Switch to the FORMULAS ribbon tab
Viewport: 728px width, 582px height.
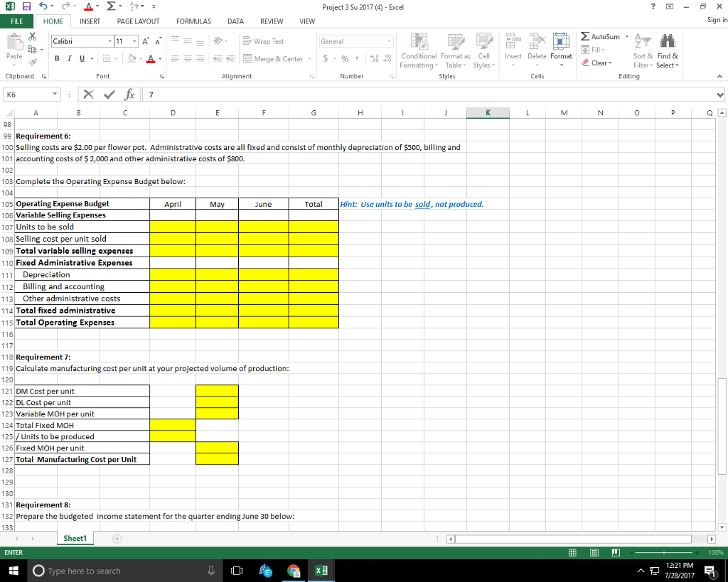point(193,21)
